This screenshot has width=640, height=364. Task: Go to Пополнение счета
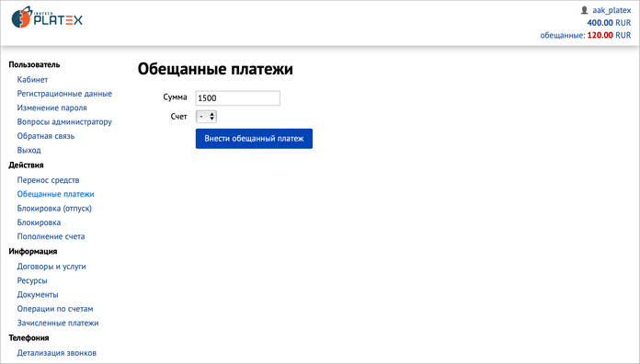click(51, 236)
